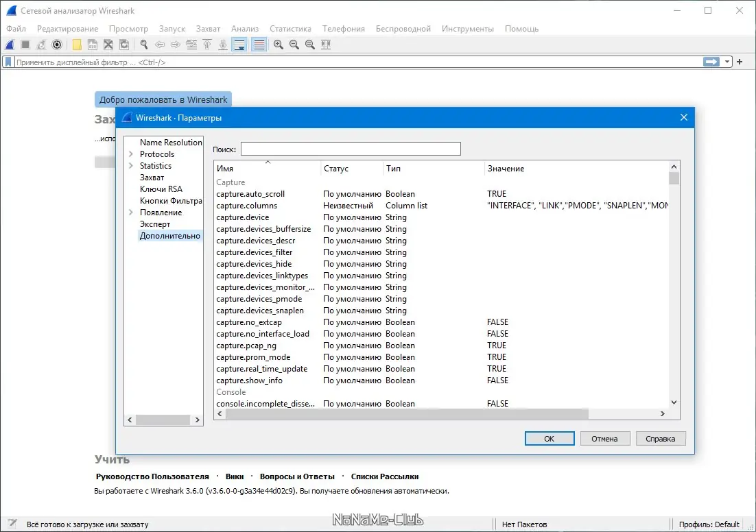Click the zoom in toolbar icon

(x=279, y=45)
